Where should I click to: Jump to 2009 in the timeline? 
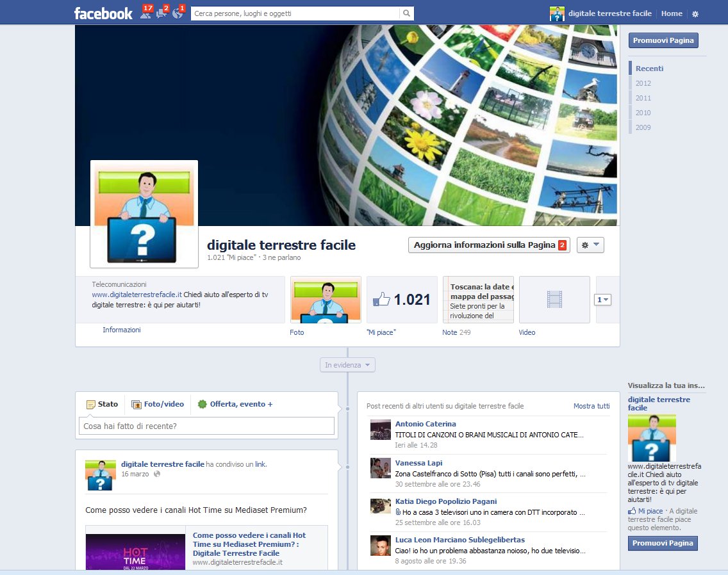click(643, 127)
